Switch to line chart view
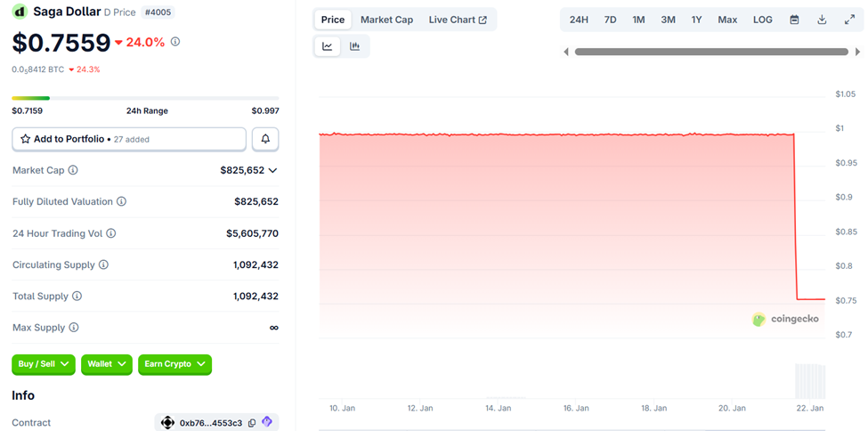868x431 pixels. (327, 46)
